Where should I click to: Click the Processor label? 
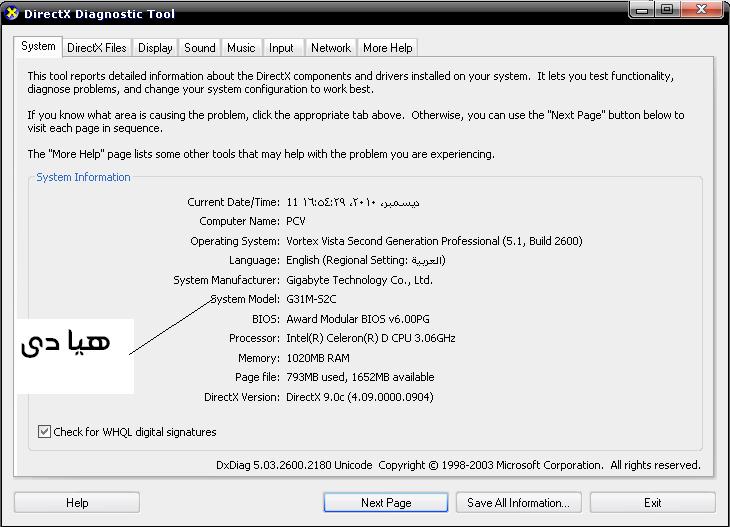tap(254, 338)
